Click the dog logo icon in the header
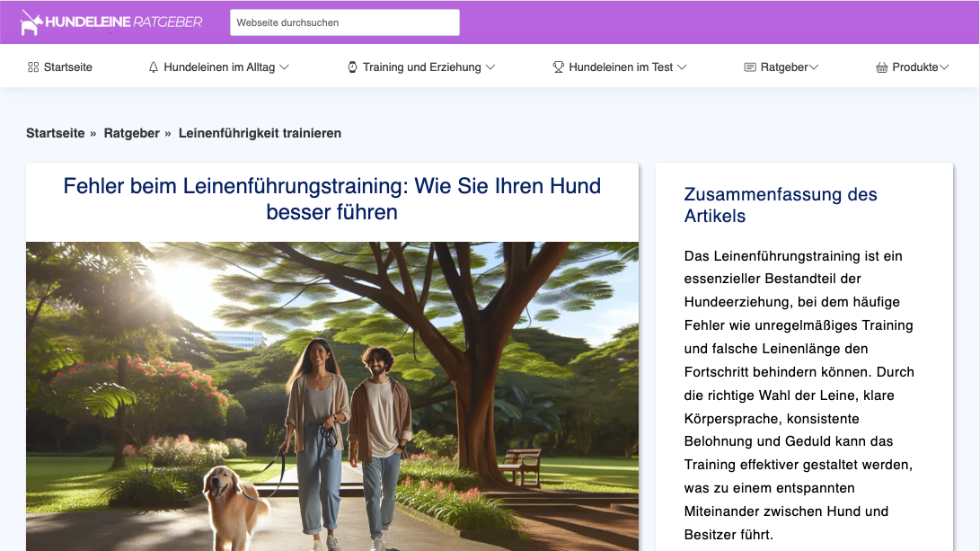This screenshot has height=551, width=980. coord(31,22)
